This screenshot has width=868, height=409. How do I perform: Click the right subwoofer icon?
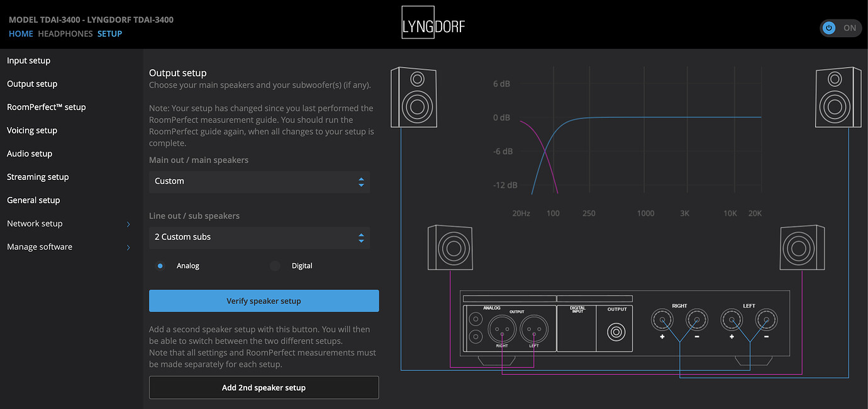(802, 247)
